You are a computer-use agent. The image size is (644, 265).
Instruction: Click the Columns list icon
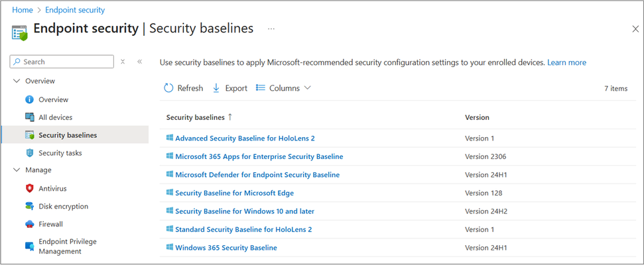261,88
